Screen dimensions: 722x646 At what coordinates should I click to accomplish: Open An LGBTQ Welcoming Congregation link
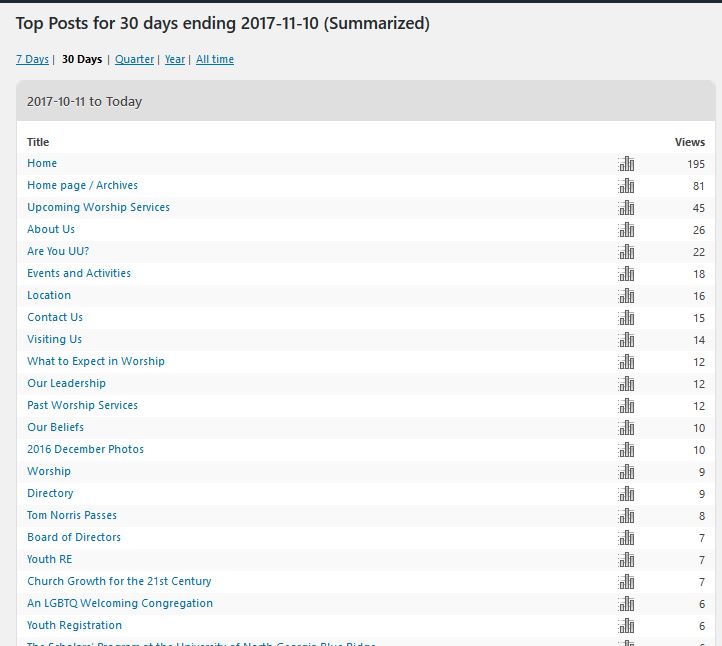[120, 604]
